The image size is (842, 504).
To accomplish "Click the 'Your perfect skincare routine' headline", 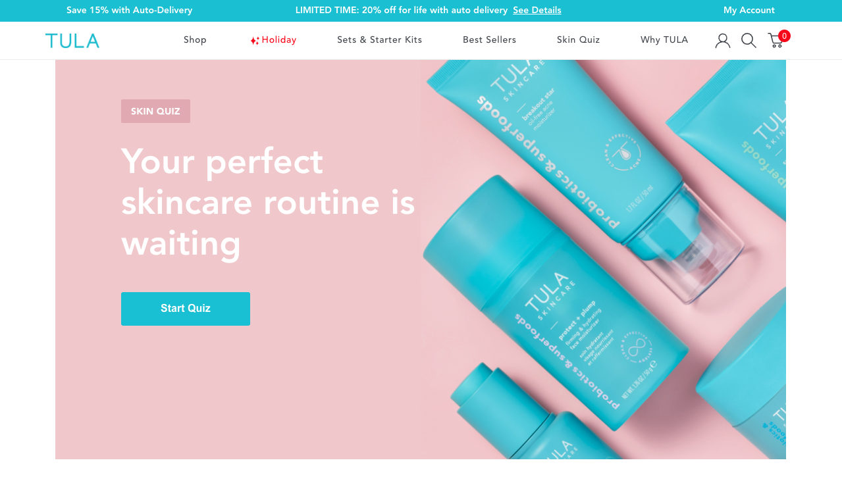I will [268, 202].
